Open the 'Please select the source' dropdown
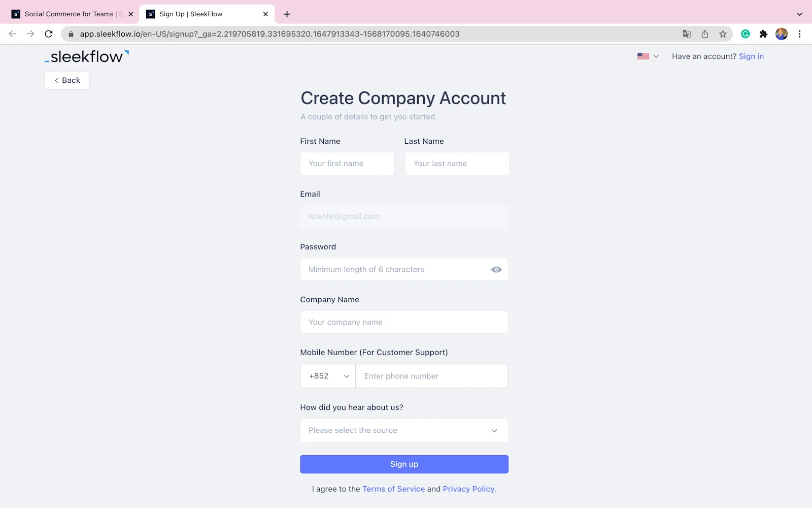Image resolution: width=812 pixels, height=508 pixels. point(403,430)
